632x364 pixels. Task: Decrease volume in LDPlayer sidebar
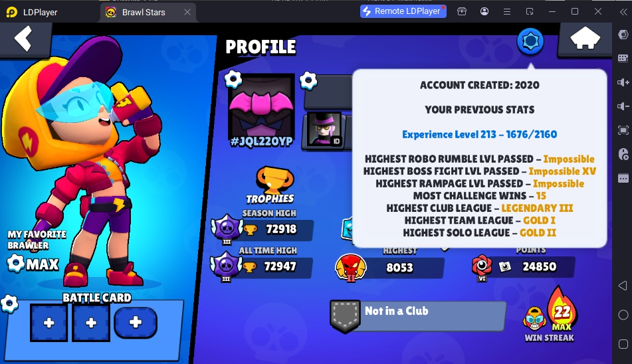click(623, 106)
